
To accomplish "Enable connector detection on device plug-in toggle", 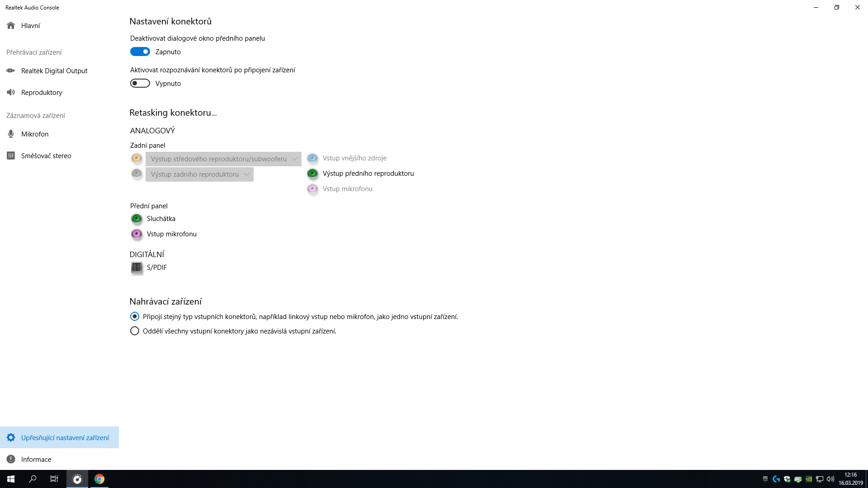I will click(140, 84).
